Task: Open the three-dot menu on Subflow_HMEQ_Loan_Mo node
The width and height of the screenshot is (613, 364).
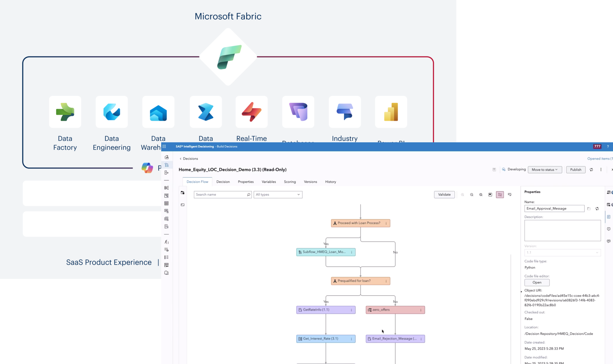Action: (x=352, y=252)
